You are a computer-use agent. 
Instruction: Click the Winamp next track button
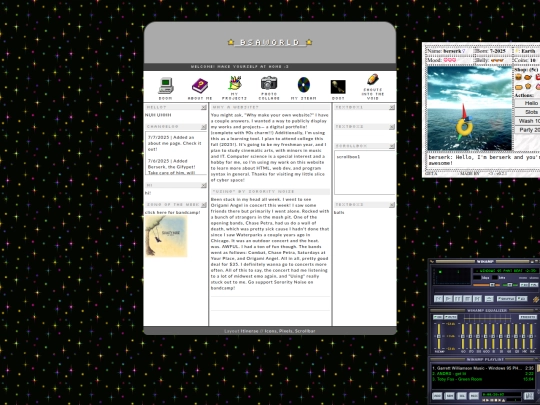[477, 299]
